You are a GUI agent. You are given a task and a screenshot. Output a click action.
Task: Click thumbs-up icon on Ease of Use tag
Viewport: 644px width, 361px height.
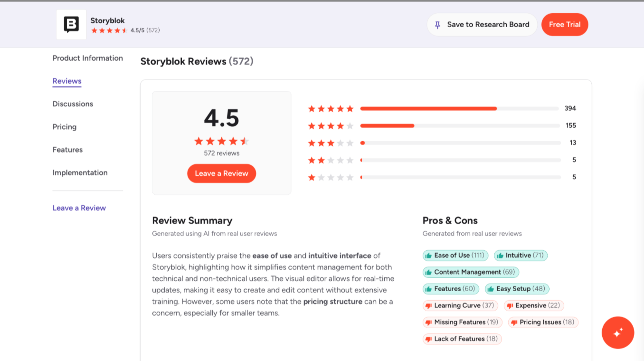coord(428,256)
